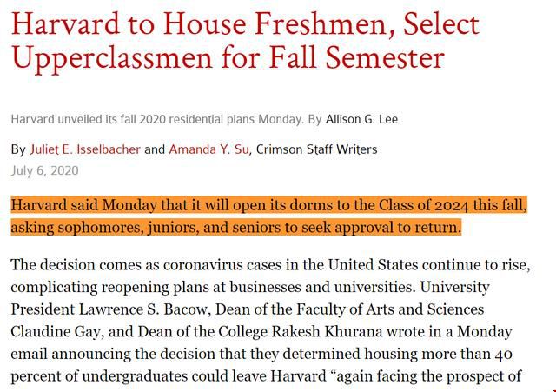Click "percent of undergraduates" last visible line
This screenshot has width=556, height=392.
click(x=266, y=376)
